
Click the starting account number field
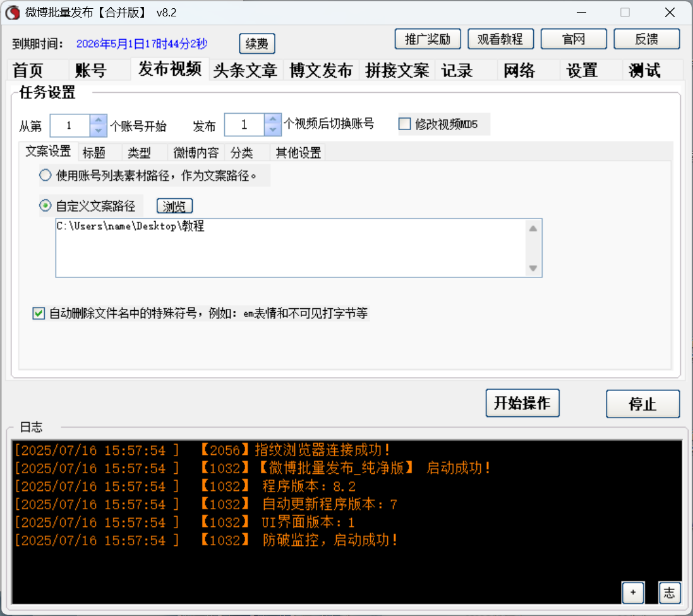[70, 126]
